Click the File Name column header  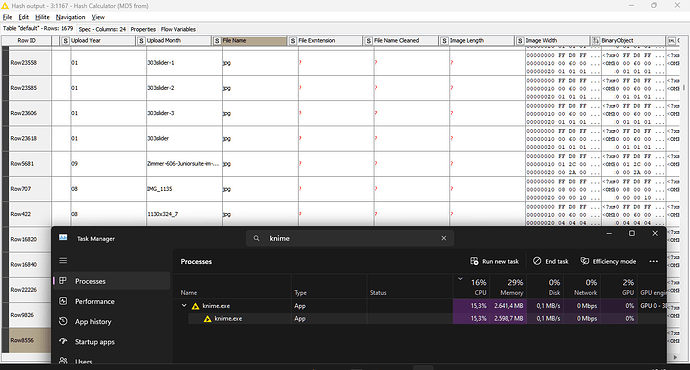point(250,40)
